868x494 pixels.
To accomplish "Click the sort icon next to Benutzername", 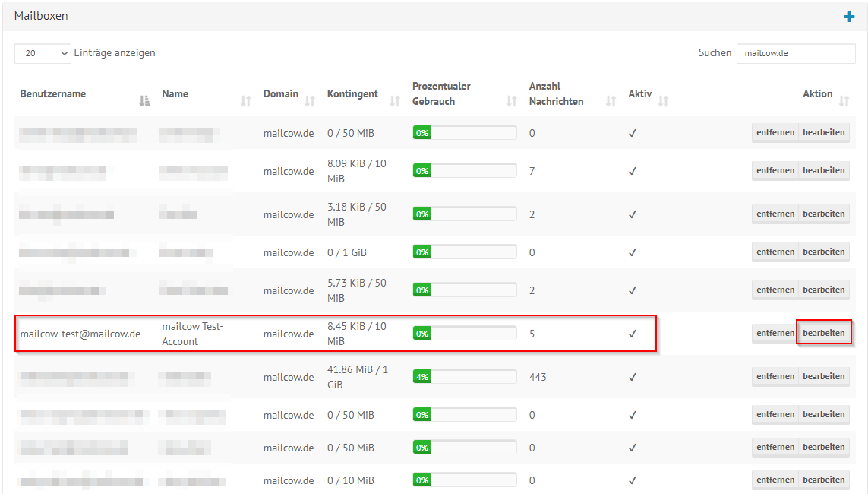I will (144, 99).
